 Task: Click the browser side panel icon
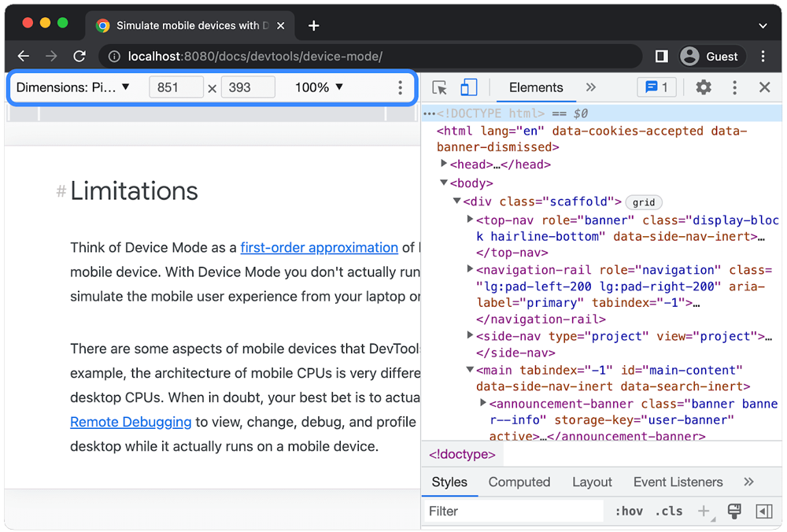[x=661, y=57]
